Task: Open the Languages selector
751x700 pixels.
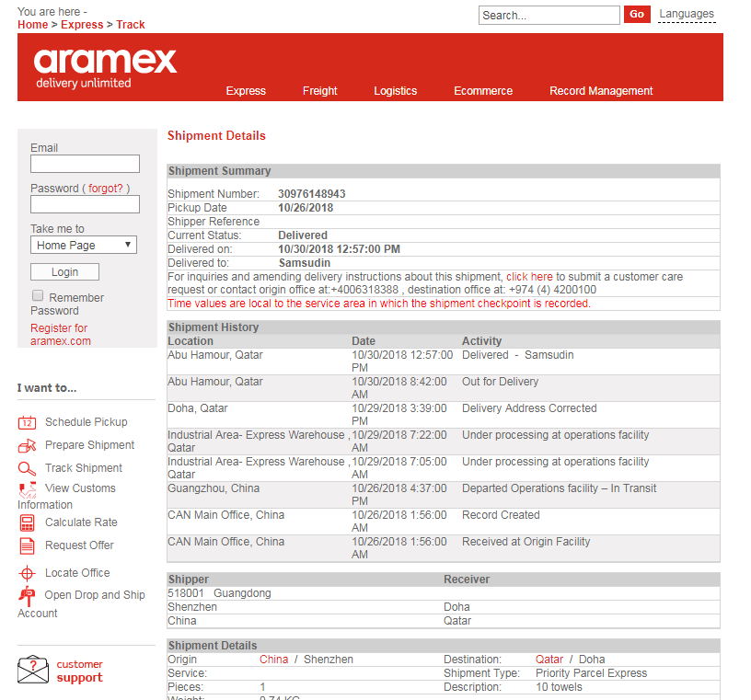Action: point(686,14)
